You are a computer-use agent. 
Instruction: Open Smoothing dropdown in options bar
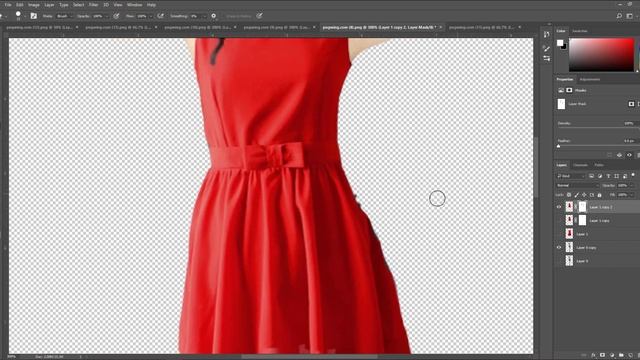197,16
